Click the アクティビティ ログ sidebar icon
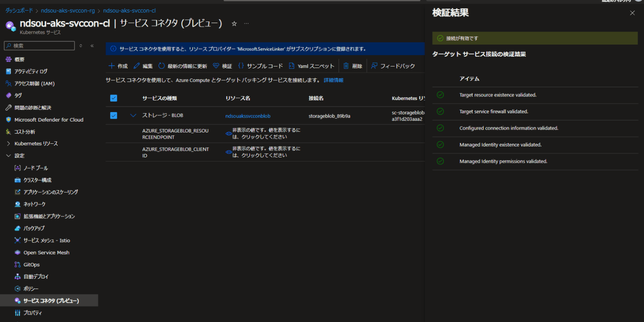This screenshot has height=322, width=644. 8,71
